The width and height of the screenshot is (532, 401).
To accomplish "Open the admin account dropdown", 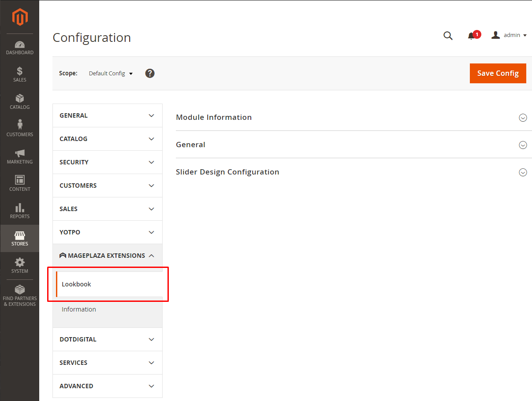I will point(509,35).
